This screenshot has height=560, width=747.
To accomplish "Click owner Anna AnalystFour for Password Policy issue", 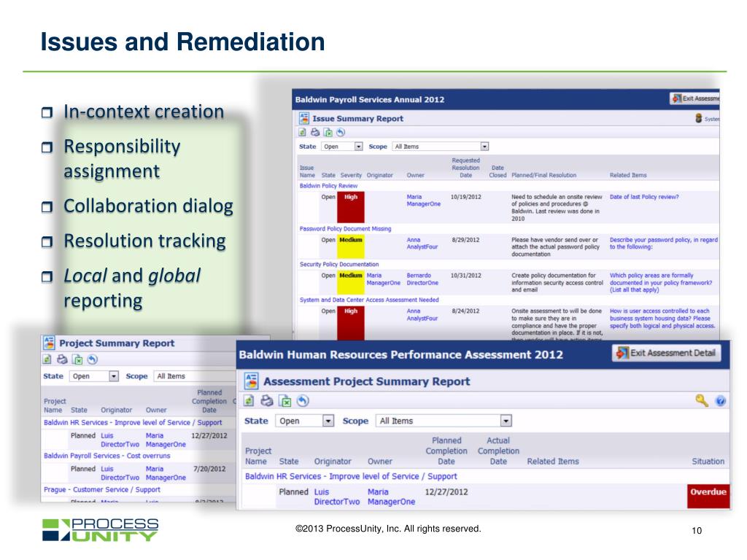I will [x=422, y=244].
